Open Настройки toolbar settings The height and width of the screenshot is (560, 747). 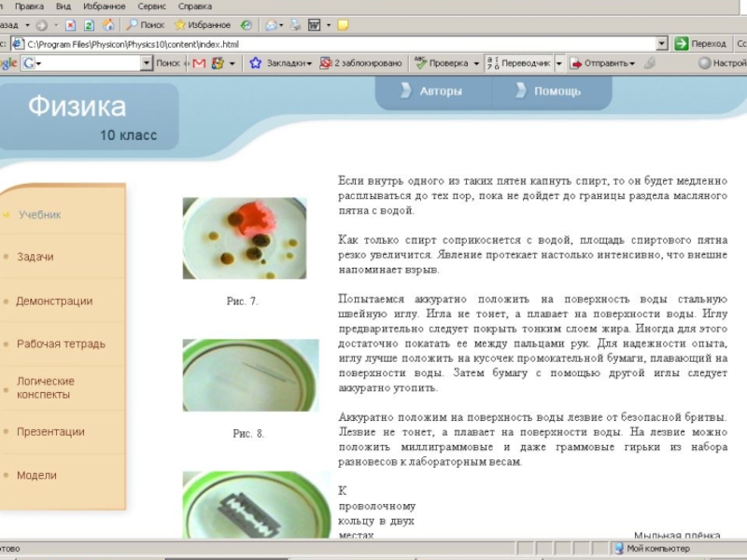pyautogui.click(x=722, y=63)
